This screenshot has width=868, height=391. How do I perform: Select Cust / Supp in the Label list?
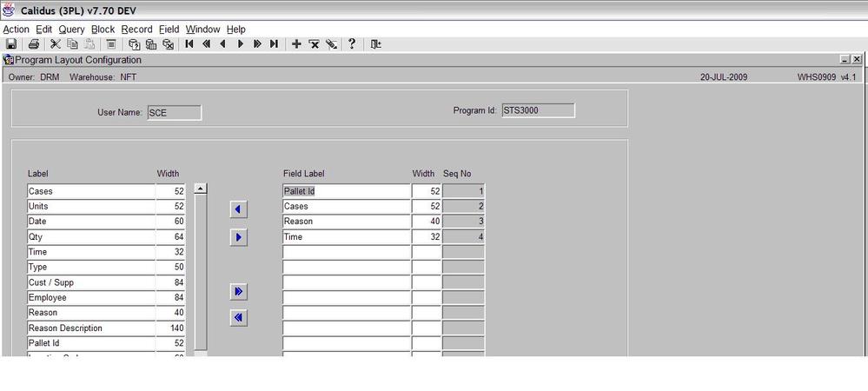[91, 282]
